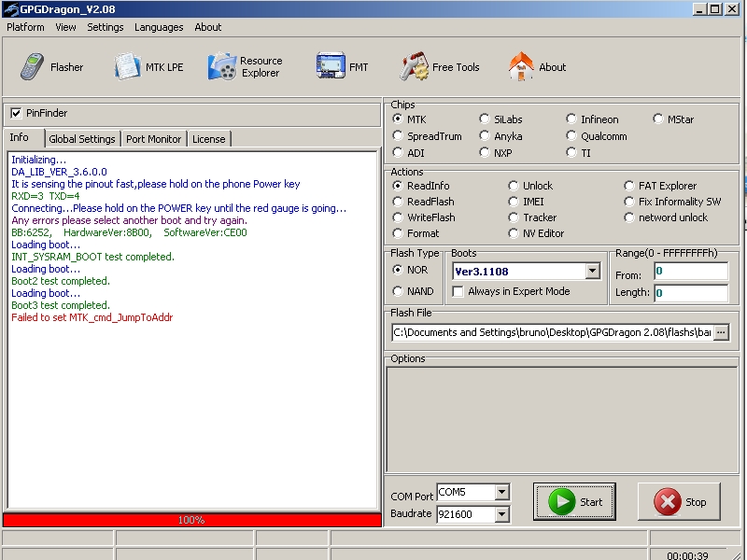Viewport: 747px width, 560px height.
Task: Click the 'Failed to set MTK_cmd_JumpToAddr' log line
Action: click(x=92, y=317)
